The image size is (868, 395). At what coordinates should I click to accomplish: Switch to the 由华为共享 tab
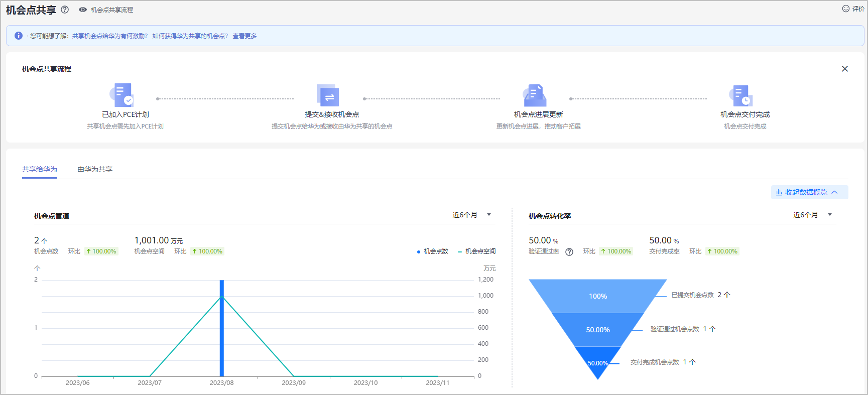pos(95,169)
